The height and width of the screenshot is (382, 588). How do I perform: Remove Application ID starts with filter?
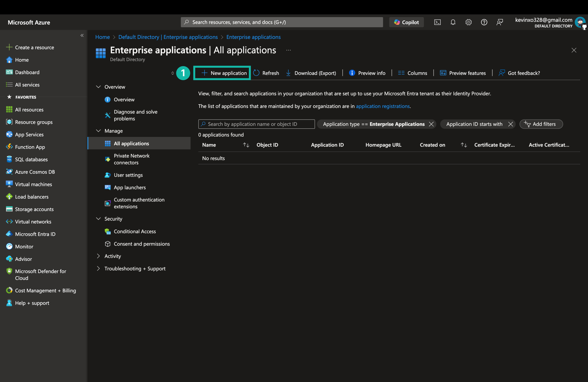point(510,124)
